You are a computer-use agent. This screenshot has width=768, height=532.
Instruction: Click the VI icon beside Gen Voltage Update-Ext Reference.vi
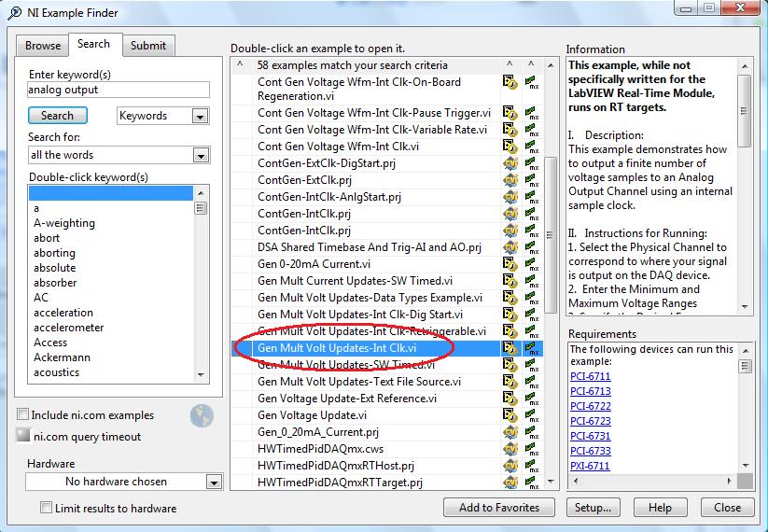pyautogui.click(x=510, y=399)
